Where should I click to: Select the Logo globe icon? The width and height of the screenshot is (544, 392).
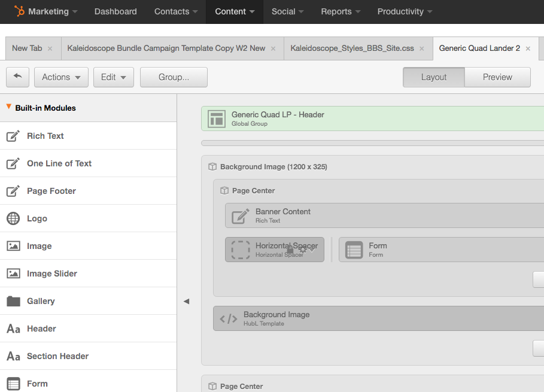pyautogui.click(x=13, y=218)
